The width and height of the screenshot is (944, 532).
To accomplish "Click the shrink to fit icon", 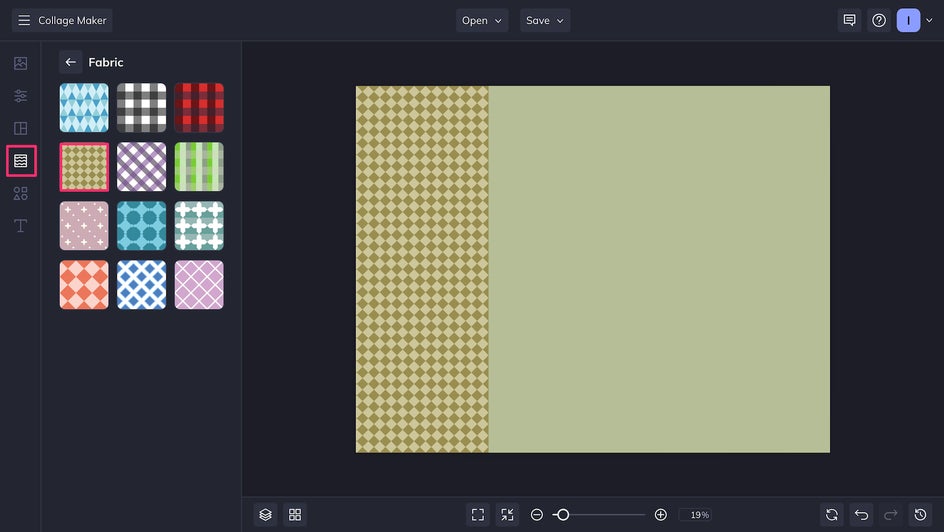I will click(x=508, y=515).
